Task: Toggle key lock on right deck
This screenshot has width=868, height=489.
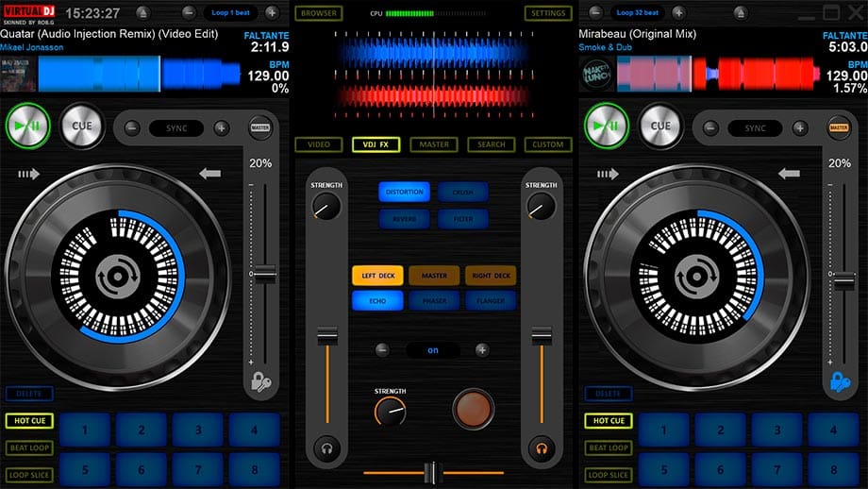Action: point(840,382)
